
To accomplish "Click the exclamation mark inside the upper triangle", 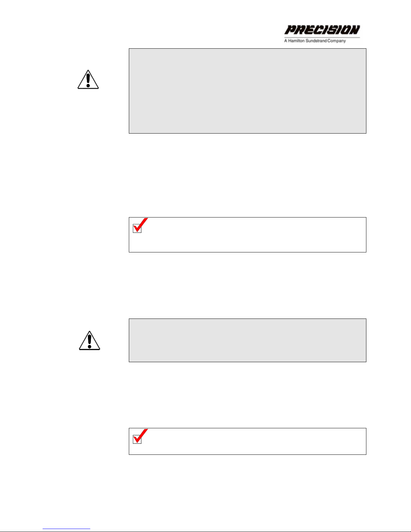I will 88,80.
